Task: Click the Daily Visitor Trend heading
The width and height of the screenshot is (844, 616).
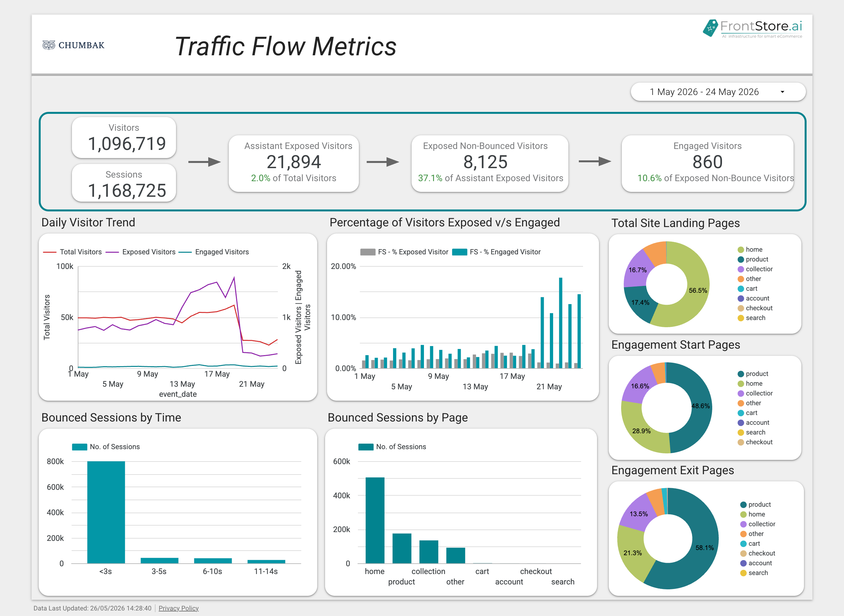Action: [x=88, y=222]
